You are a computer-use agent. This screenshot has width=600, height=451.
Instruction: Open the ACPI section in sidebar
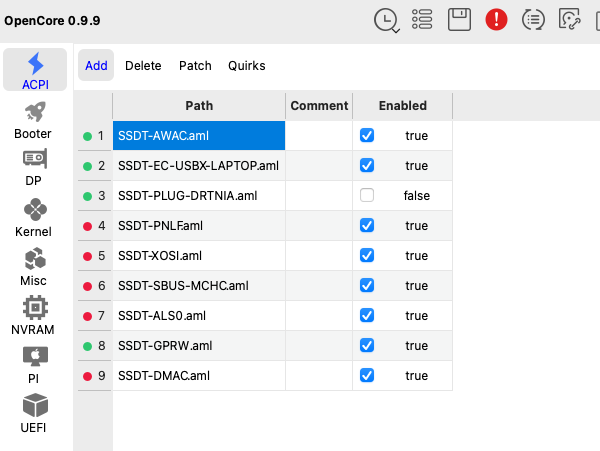coord(35,71)
